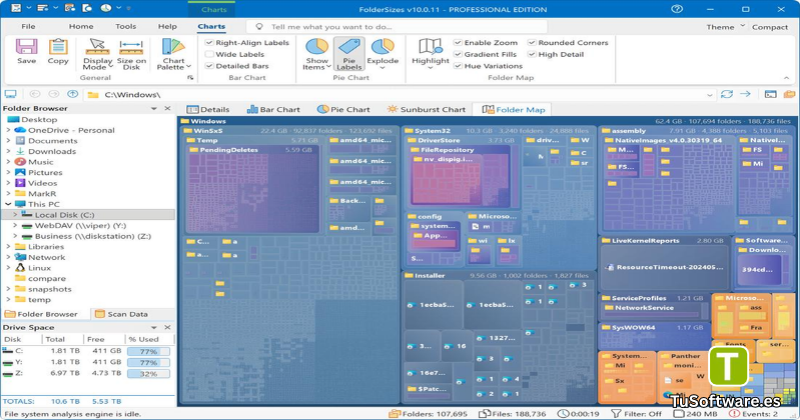The height and width of the screenshot is (420, 800).
Task: Click the LiveKernelReports map block
Action: 665,264
